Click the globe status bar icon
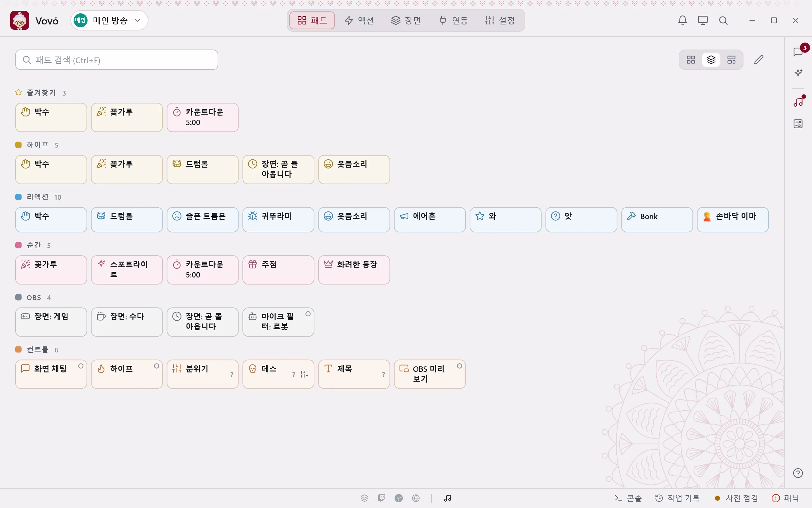Viewport: 812px width, 508px height. coord(416,498)
